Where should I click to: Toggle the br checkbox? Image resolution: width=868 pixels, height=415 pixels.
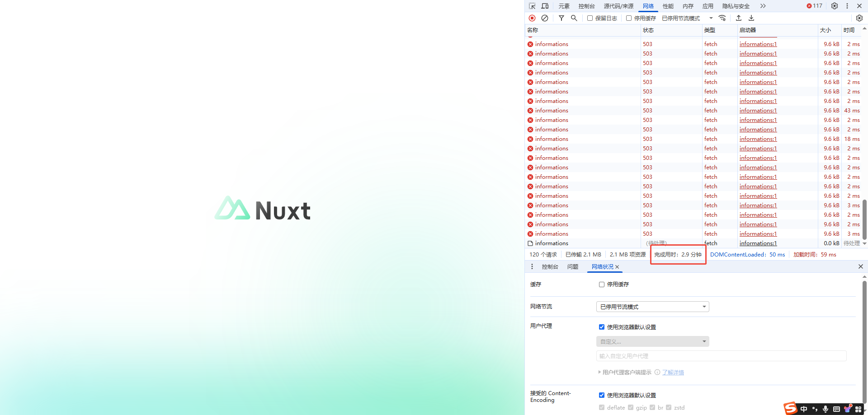pyautogui.click(x=652, y=407)
